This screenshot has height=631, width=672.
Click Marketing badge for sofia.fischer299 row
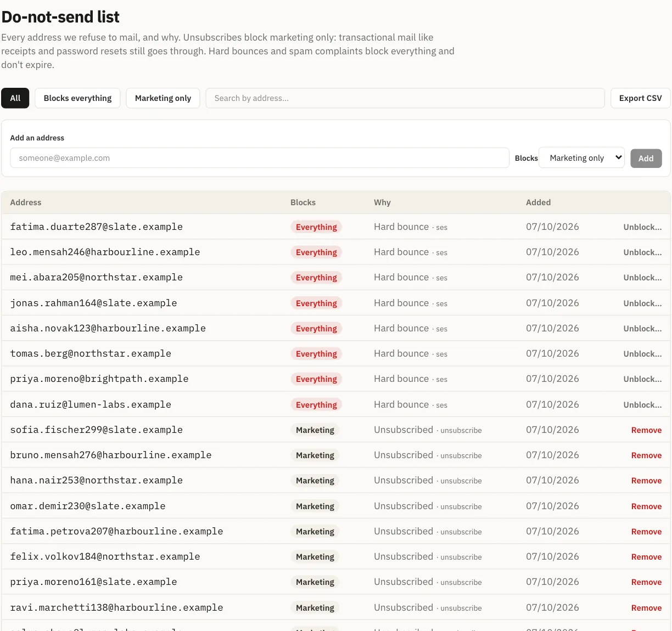tap(315, 430)
